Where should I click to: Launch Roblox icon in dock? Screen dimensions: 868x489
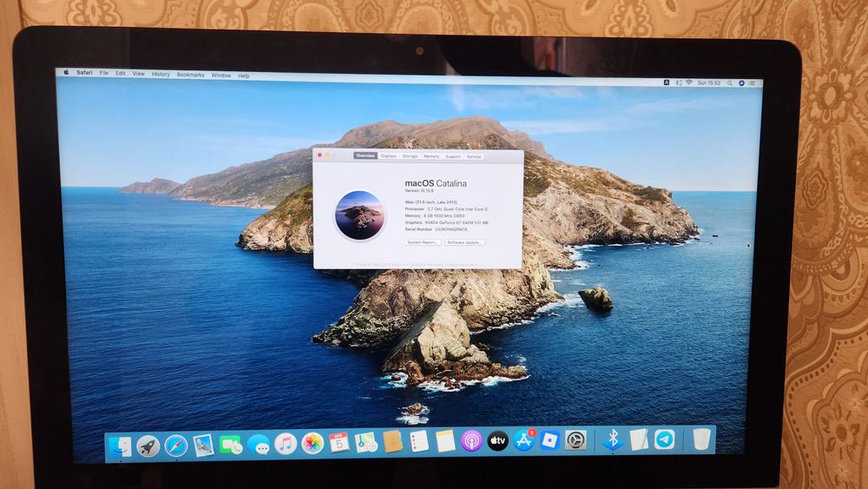pyautogui.click(x=549, y=439)
